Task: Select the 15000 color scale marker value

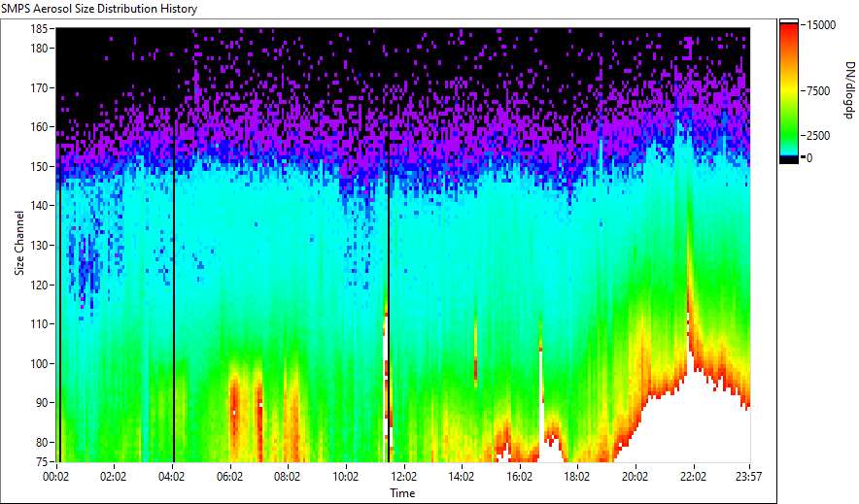Action: (x=821, y=25)
